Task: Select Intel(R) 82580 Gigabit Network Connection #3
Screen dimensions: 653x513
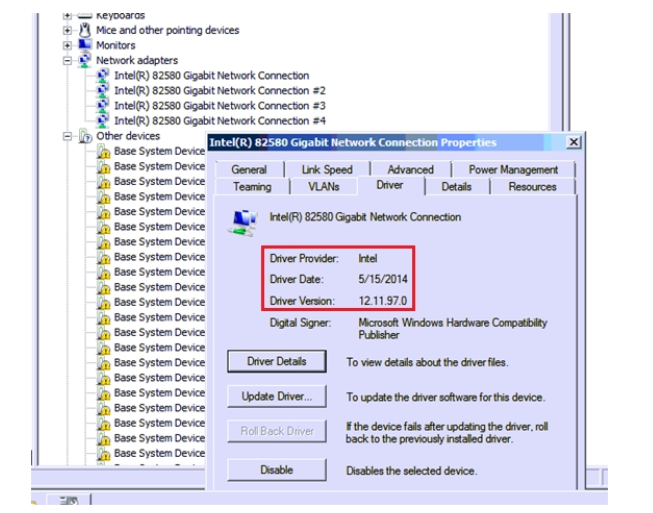Action: tap(220, 105)
